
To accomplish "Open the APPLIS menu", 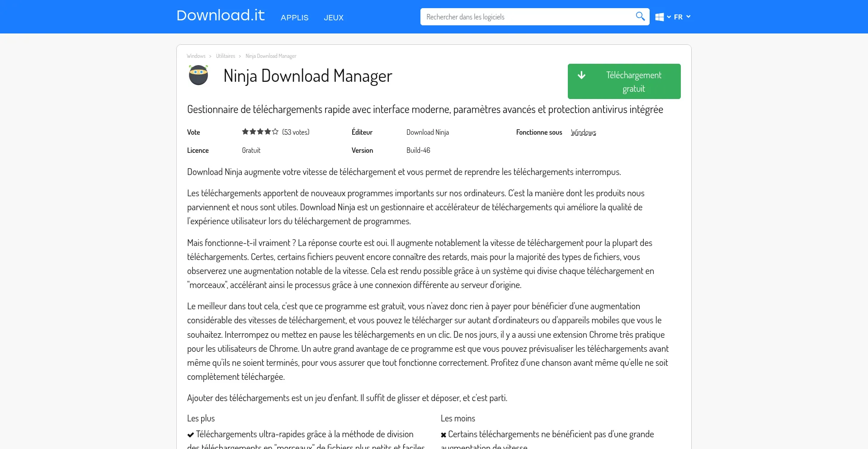I will click(294, 18).
